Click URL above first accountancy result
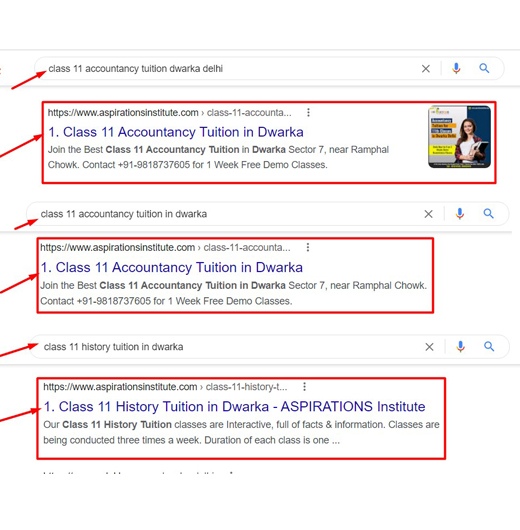This screenshot has height=530, width=520. coord(169,113)
